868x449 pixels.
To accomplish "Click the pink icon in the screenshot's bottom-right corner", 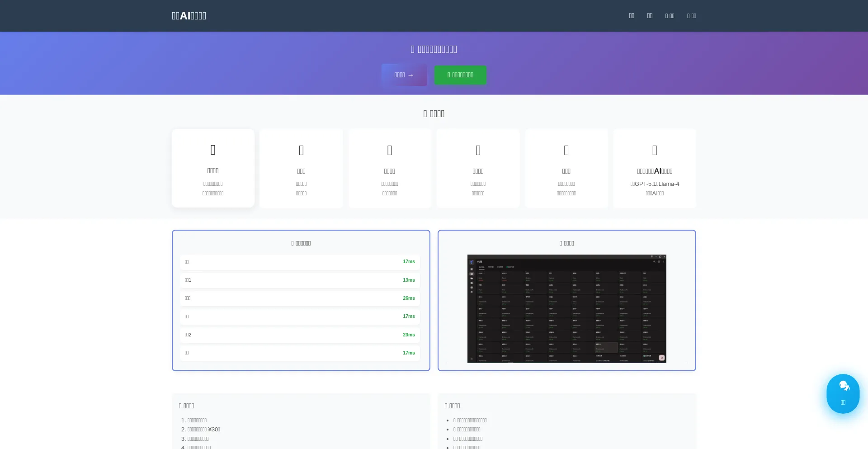I will 662,358.
